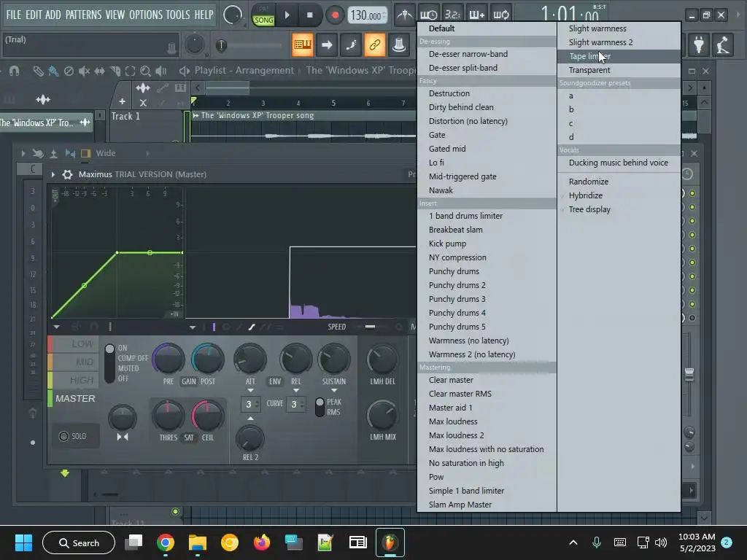Click the metronome icon

pyautogui.click(x=405, y=15)
